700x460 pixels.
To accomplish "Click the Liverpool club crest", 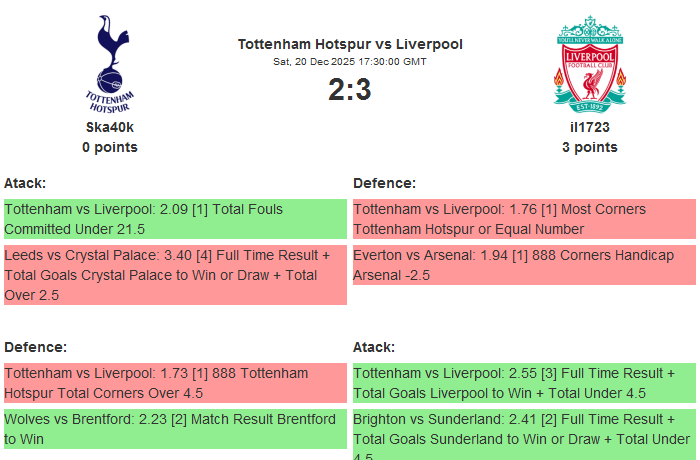I will coord(590,63).
